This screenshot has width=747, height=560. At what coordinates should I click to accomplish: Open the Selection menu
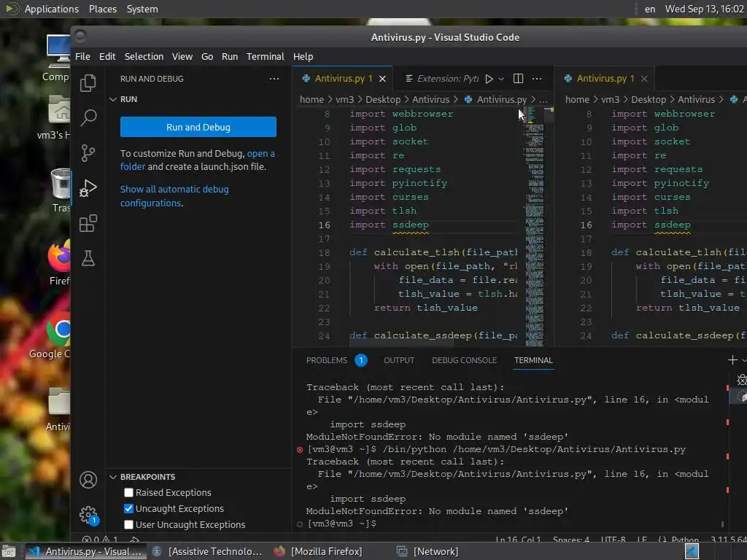(144, 56)
